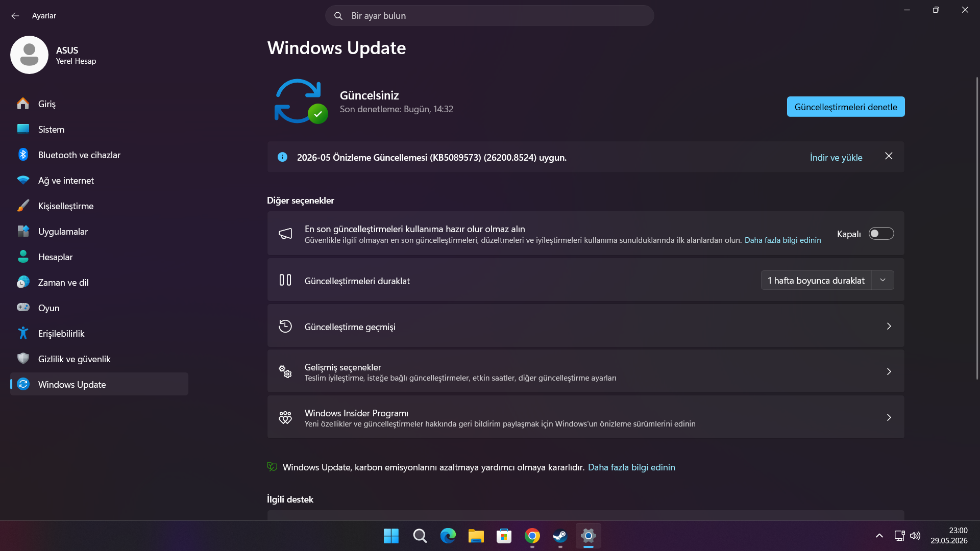Open the Windows Start menu

pyautogui.click(x=391, y=536)
